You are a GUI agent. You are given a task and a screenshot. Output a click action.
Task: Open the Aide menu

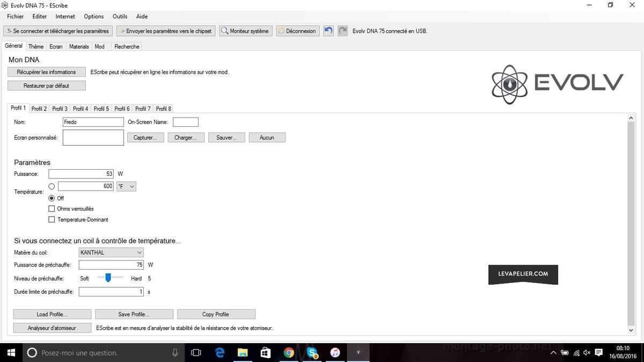tap(142, 17)
